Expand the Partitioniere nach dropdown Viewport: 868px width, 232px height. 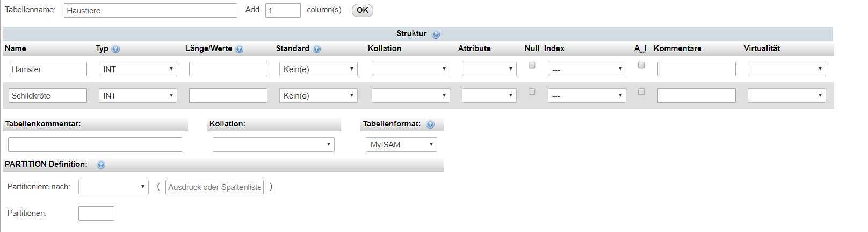(113, 187)
